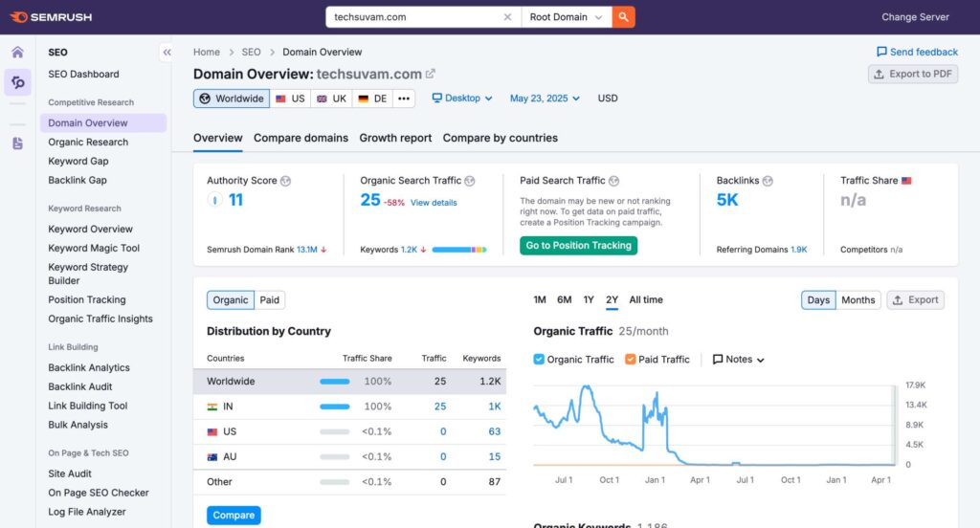The width and height of the screenshot is (980, 528).
Task: Open the Compare by countries tab
Action: [500, 138]
